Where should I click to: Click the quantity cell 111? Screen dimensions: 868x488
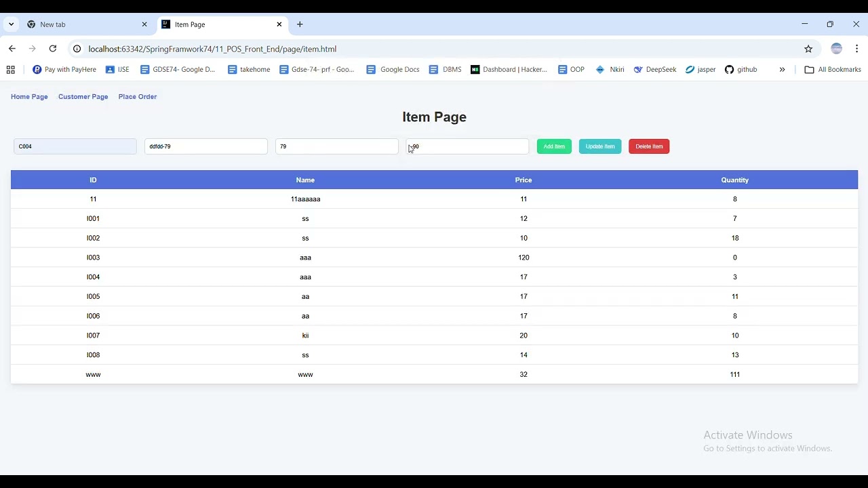[735, 374]
